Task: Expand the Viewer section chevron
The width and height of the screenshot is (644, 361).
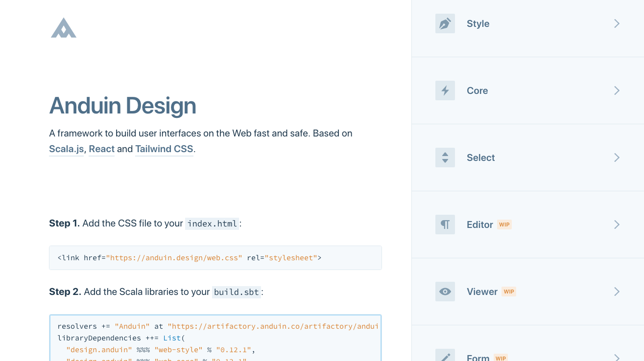Action: [617, 292]
